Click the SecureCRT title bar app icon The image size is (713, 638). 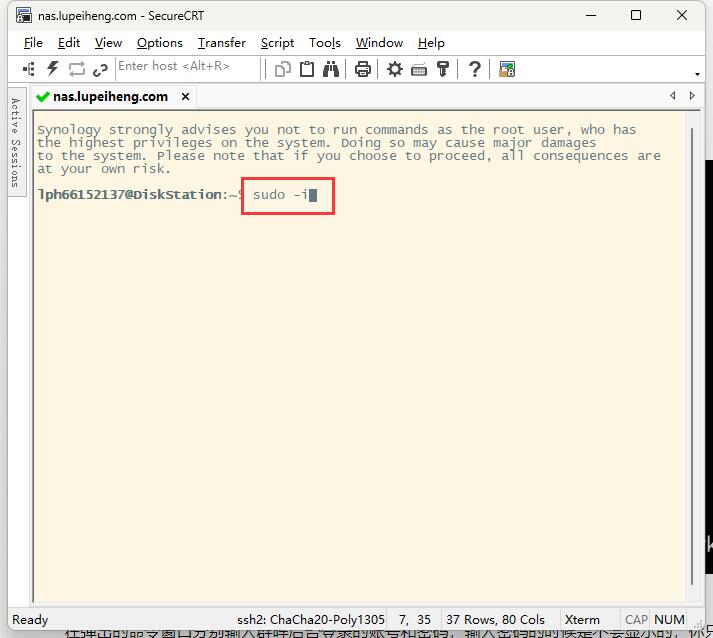coord(24,15)
